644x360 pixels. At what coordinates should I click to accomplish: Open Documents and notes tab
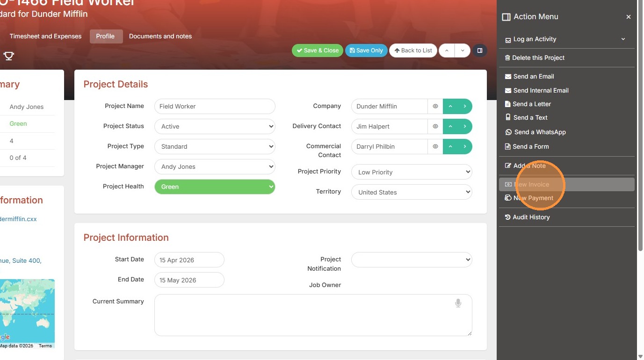(x=160, y=36)
